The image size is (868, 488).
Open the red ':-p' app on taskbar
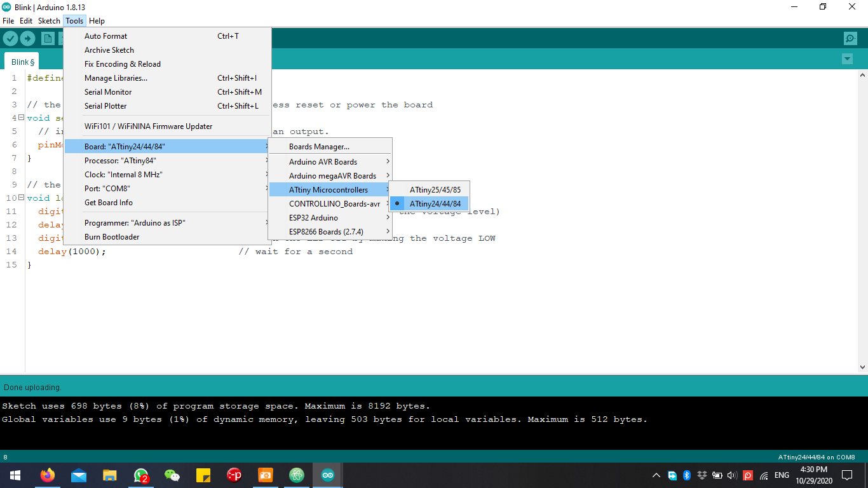pyautogui.click(x=234, y=475)
